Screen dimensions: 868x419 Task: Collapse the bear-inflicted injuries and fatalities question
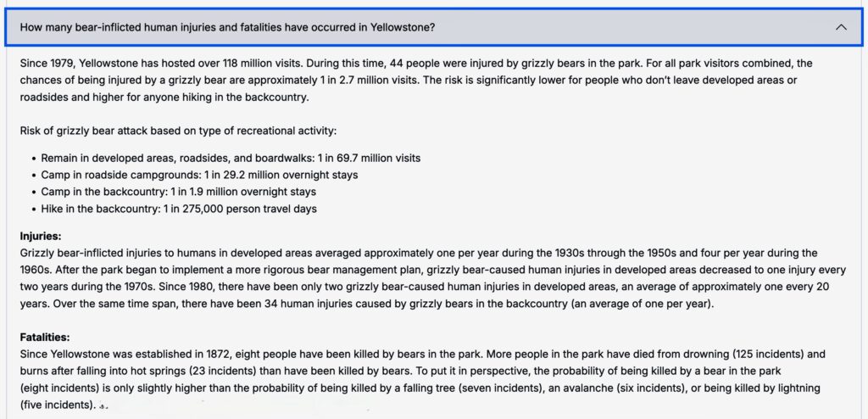click(227, 27)
